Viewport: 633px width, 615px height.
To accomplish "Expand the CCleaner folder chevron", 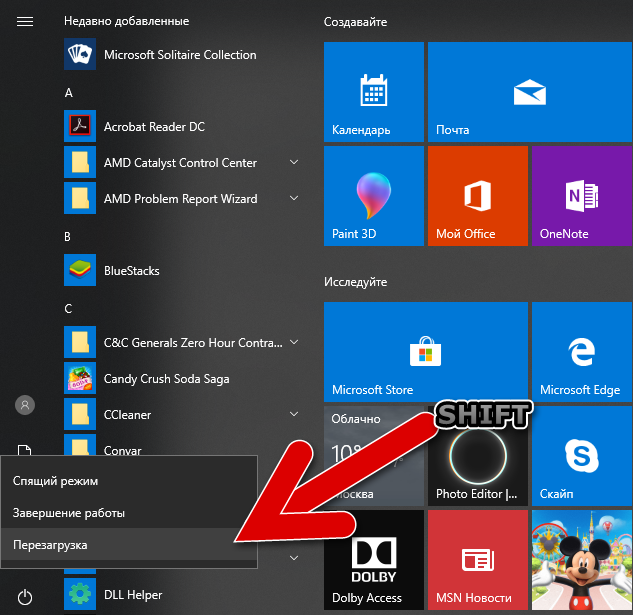I will point(294,414).
